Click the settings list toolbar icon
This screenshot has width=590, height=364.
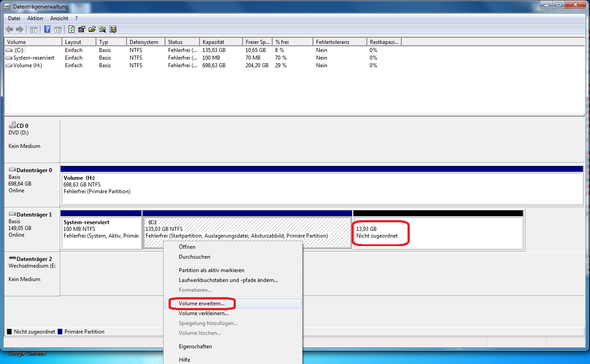pyautogui.click(x=113, y=30)
